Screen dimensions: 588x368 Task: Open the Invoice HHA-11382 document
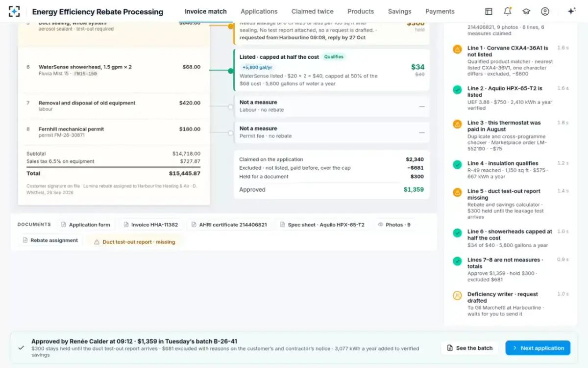[x=150, y=225]
